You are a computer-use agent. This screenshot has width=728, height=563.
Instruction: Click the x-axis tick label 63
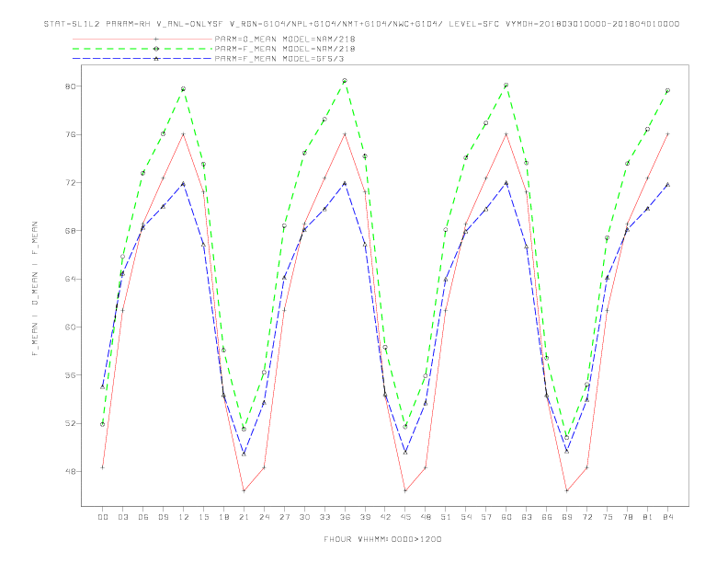point(527,517)
